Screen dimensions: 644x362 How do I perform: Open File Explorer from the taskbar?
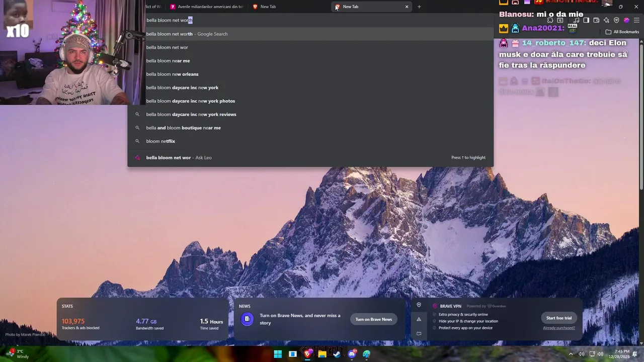click(x=322, y=354)
